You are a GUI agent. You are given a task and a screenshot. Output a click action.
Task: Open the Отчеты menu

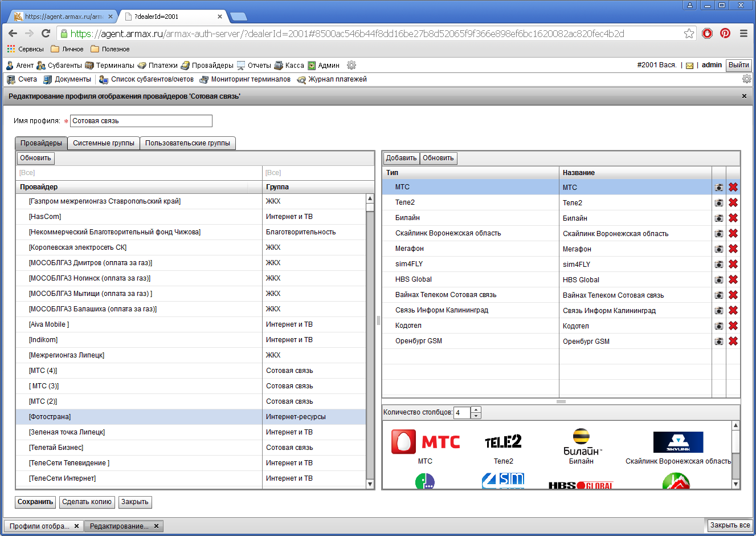254,65
